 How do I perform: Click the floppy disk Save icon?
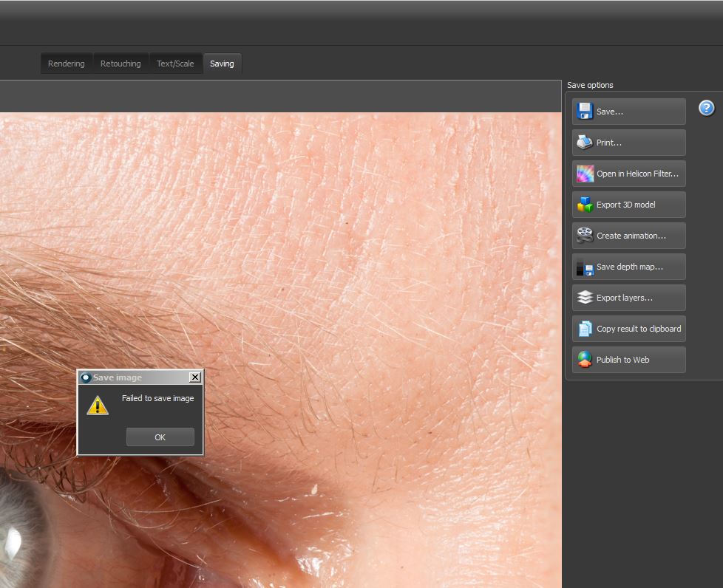pyautogui.click(x=585, y=111)
